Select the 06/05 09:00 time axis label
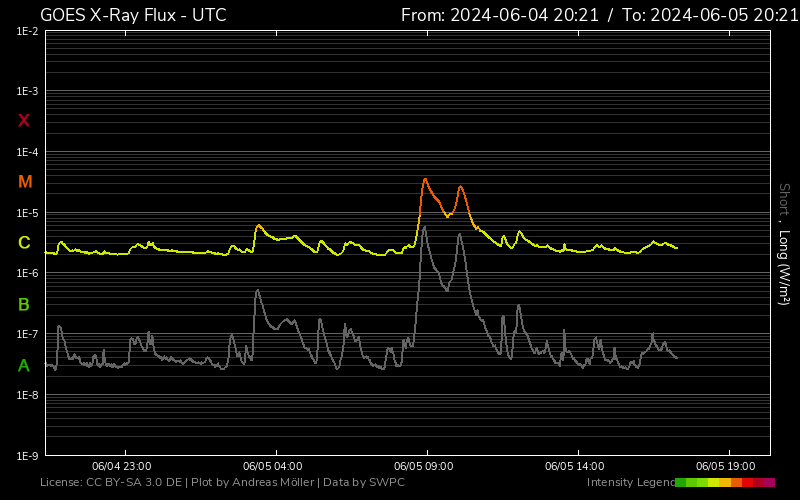 (x=424, y=466)
